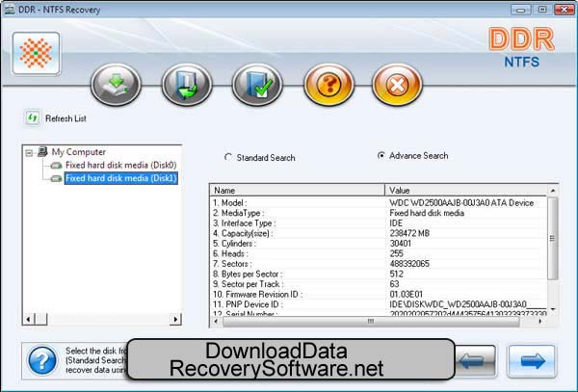Click the '2. MediaType :' row name

(239, 213)
